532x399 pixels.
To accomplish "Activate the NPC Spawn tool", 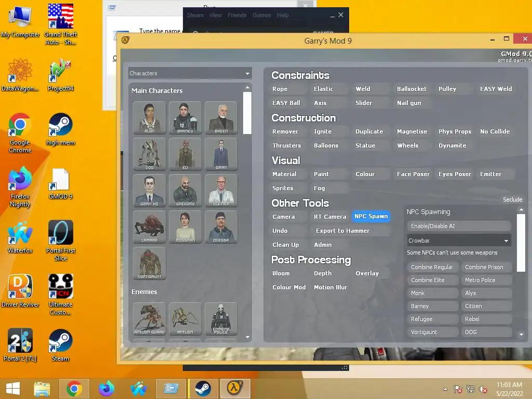I will click(371, 216).
